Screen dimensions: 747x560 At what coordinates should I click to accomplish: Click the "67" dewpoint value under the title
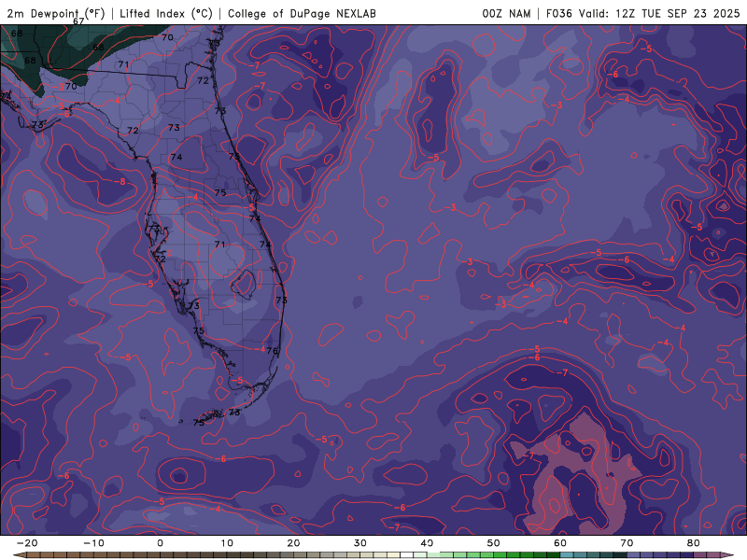78,21
